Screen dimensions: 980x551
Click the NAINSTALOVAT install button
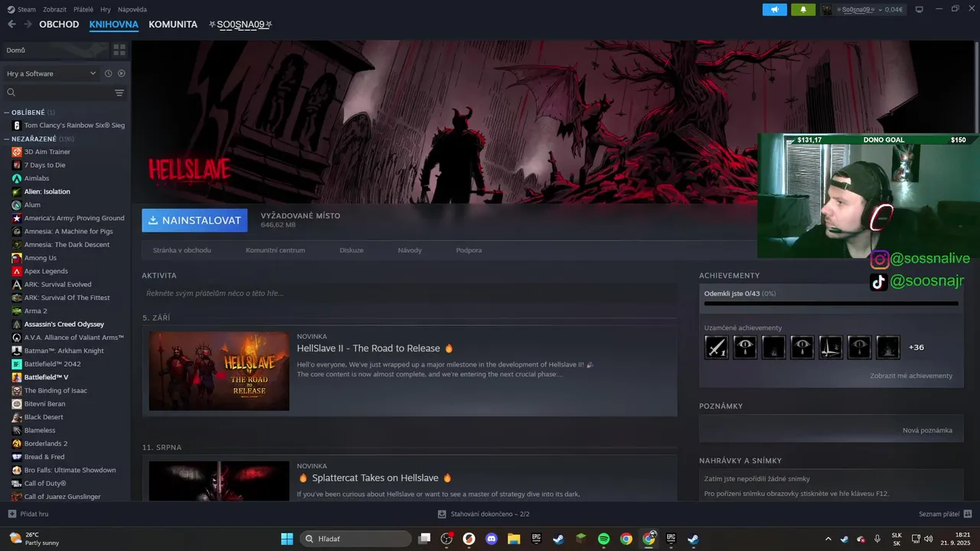pos(194,220)
